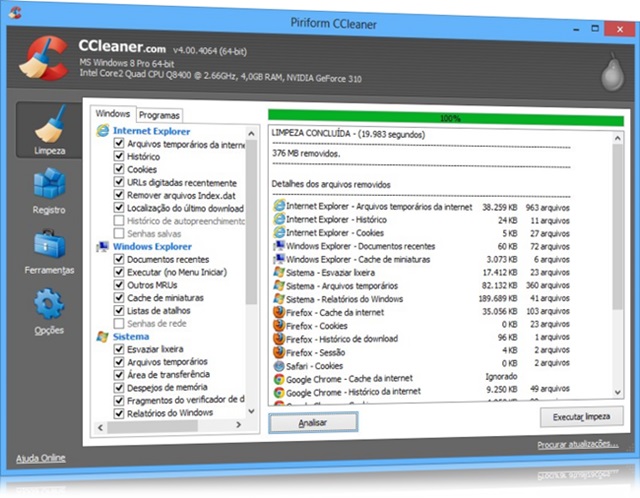Toggle Esvaziar lixeira checkbox
The height and width of the screenshot is (498, 640).
tap(119, 349)
